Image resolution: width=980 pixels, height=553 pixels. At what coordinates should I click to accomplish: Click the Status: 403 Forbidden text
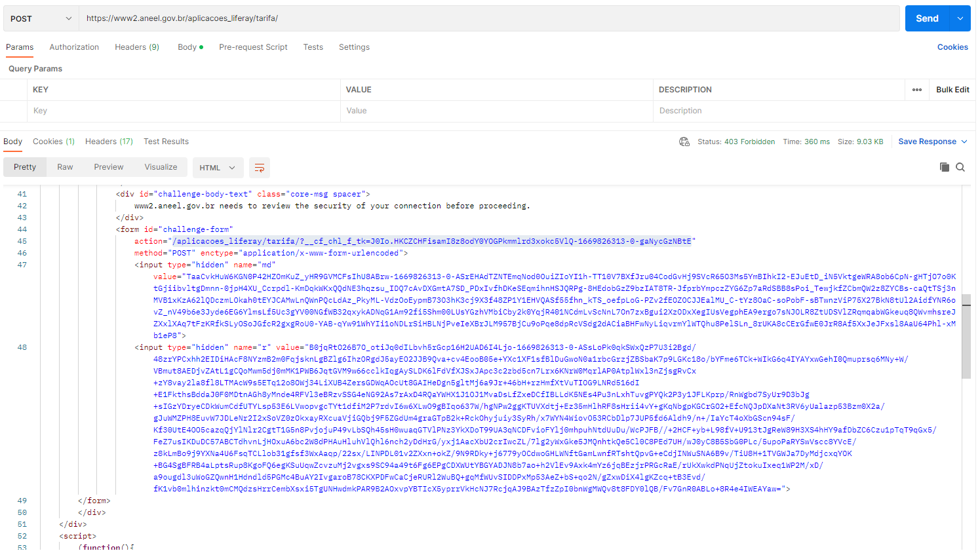pos(736,142)
